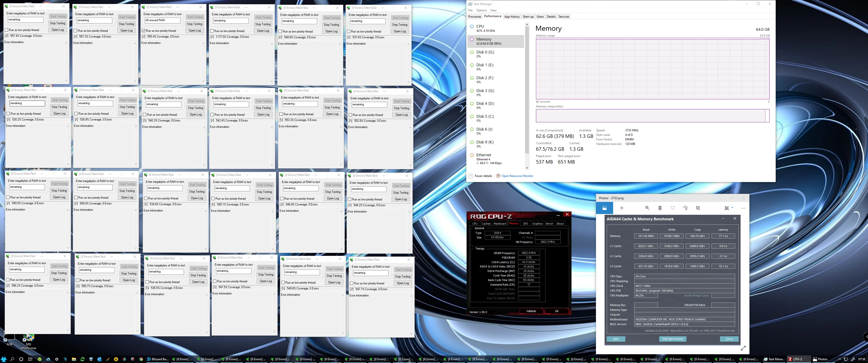Select CPU in Task Manager performance list

(x=496, y=28)
